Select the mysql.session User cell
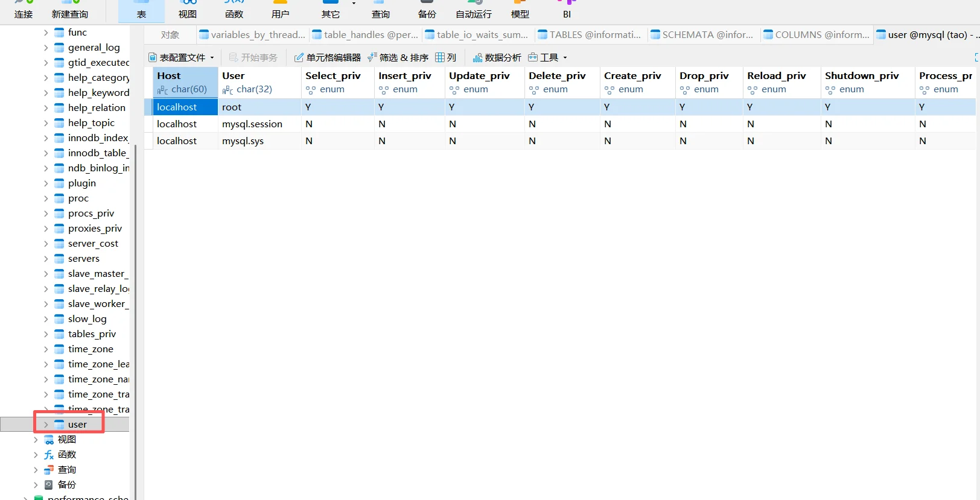 click(x=252, y=124)
